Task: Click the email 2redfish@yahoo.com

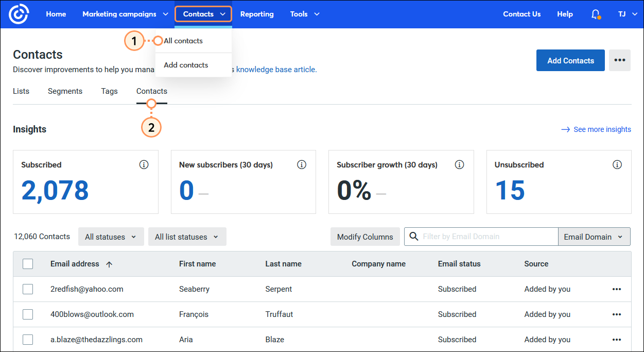Action: coord(87,289)
